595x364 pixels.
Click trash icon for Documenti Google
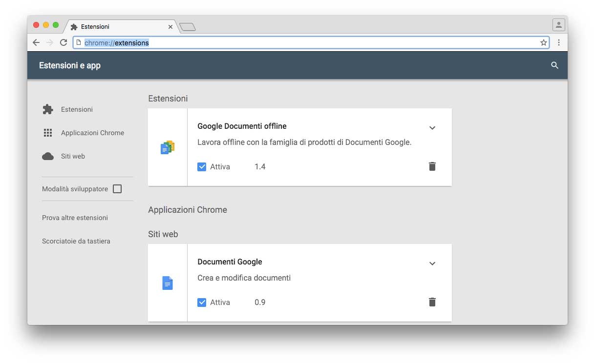pos(432,302)
